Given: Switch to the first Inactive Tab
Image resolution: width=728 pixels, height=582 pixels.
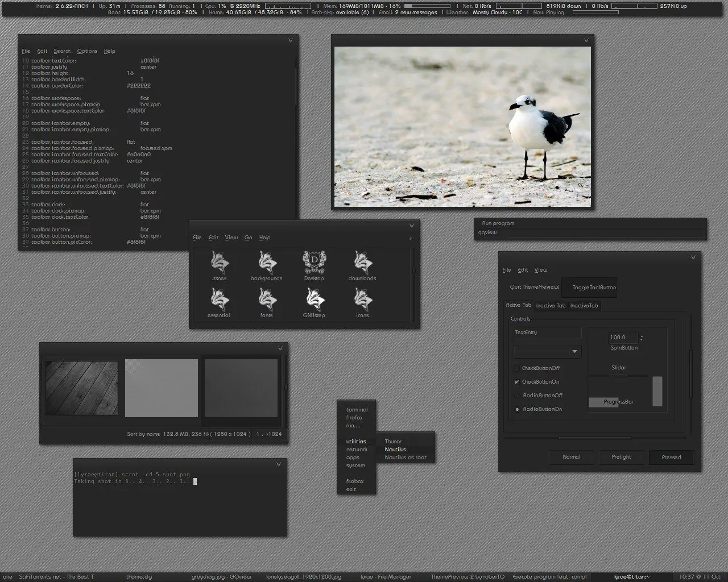Looking at the screenshot, I should coord(551,306).
